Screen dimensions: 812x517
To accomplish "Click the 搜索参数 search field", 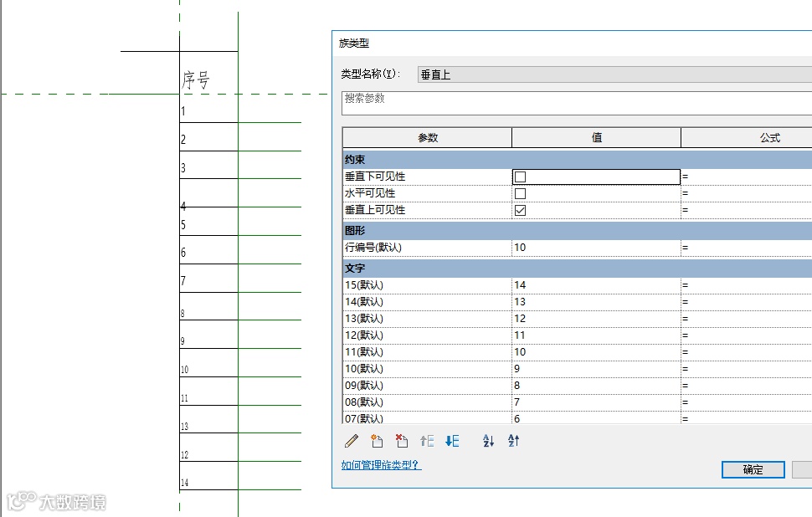I will (577, 103).
